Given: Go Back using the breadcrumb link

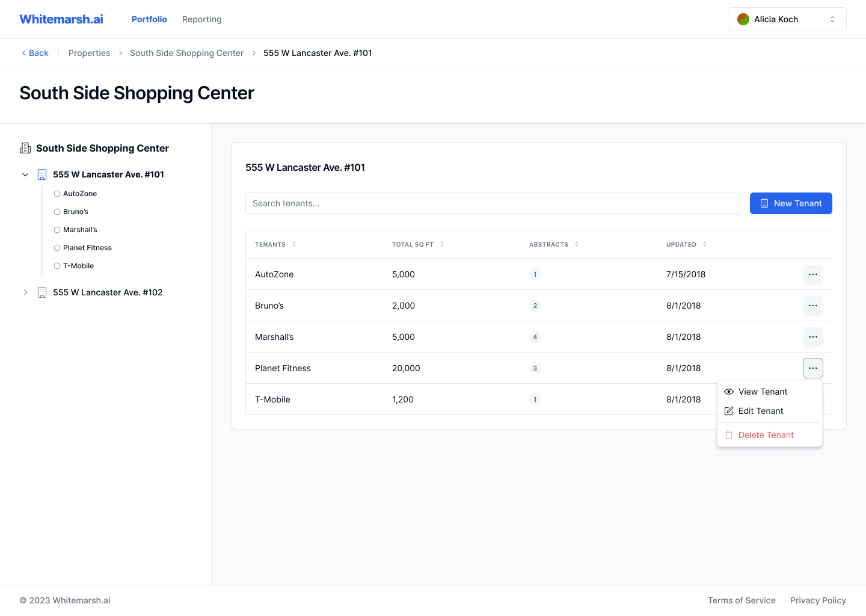Looking at the screenshot, I should tap(35, 53).
